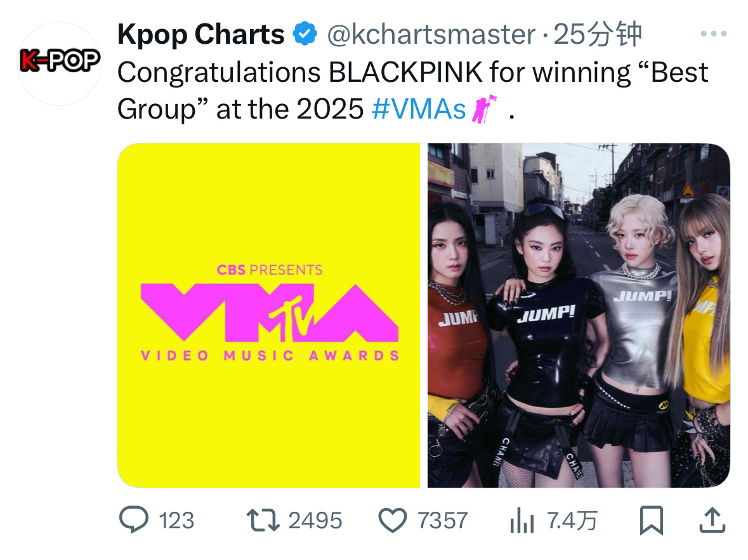
Task: Open the reply speech bubble icon
Action: [x=134, y=519]
